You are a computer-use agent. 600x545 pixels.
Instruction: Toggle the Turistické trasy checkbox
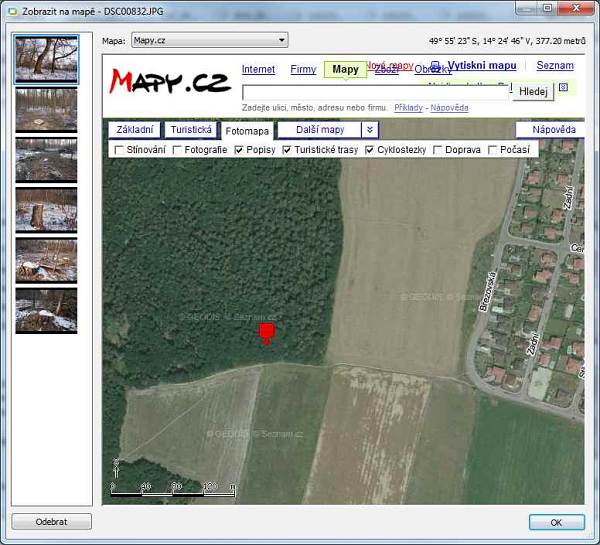click(x=288, y=150)
